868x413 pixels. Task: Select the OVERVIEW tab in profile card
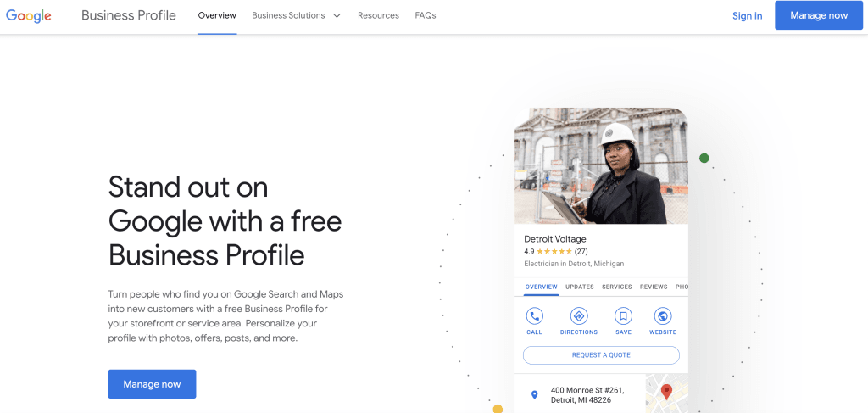pos(541,287)
